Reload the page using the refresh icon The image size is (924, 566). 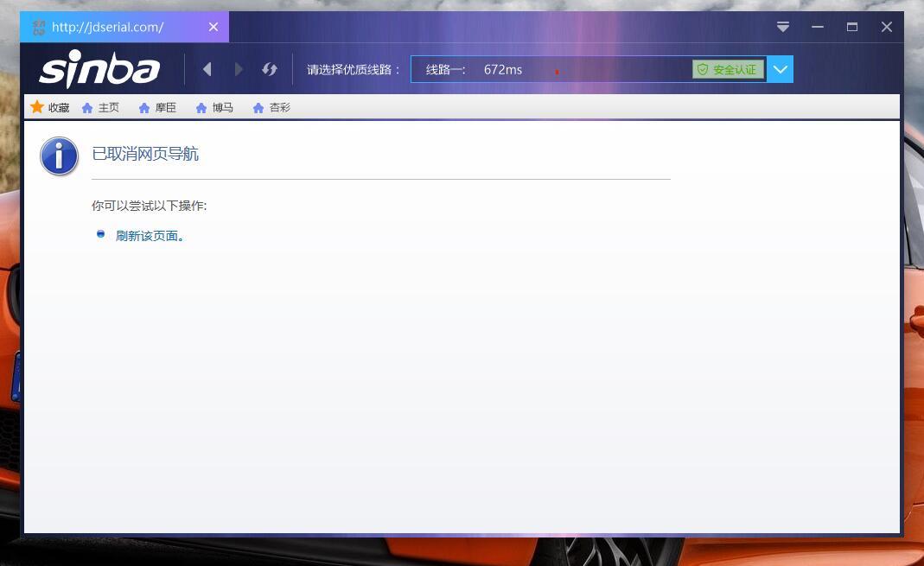270,69
